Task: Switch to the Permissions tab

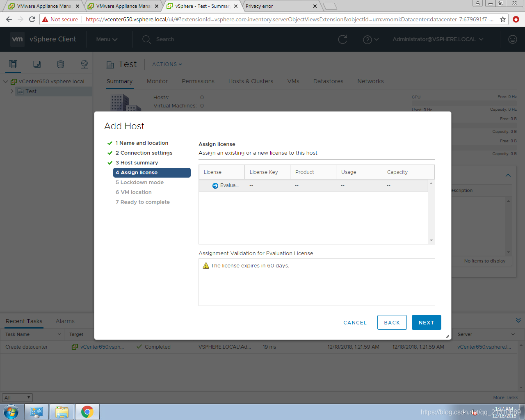Action: [198, 81]
